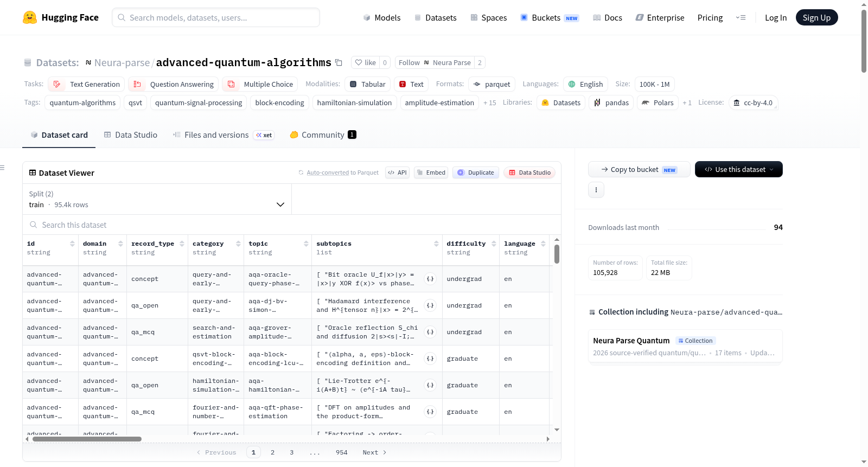Open the vertical three-dot options menu
The image size is (868, 467).
(596, 190)
